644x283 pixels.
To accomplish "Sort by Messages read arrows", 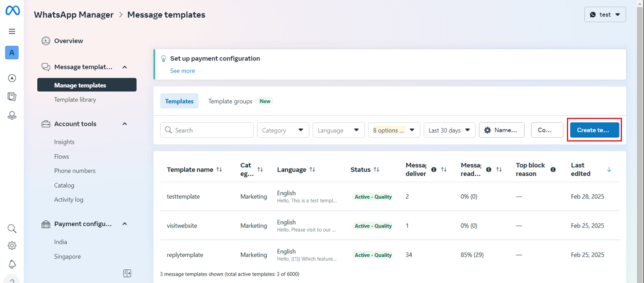I will click(499, 169).
